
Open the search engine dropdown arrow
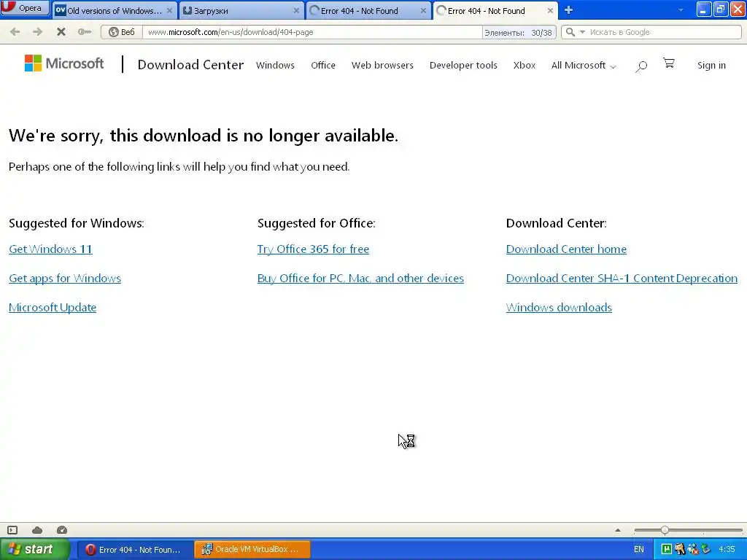click(582, 32)
